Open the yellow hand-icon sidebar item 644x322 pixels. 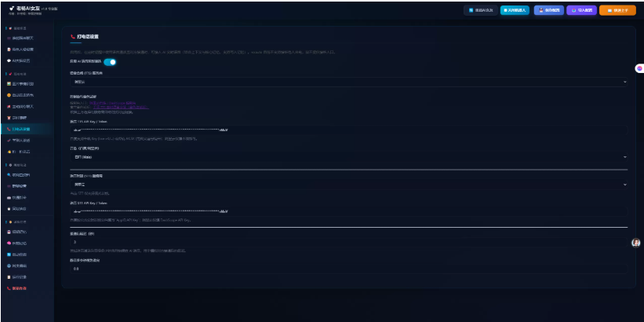coord(20,152)
